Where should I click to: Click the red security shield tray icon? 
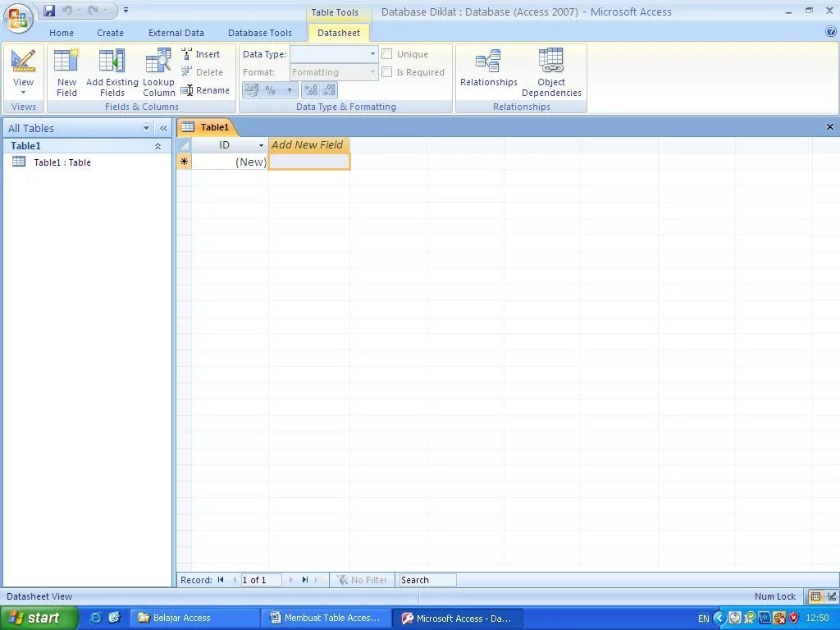click(x=794, y=618)
